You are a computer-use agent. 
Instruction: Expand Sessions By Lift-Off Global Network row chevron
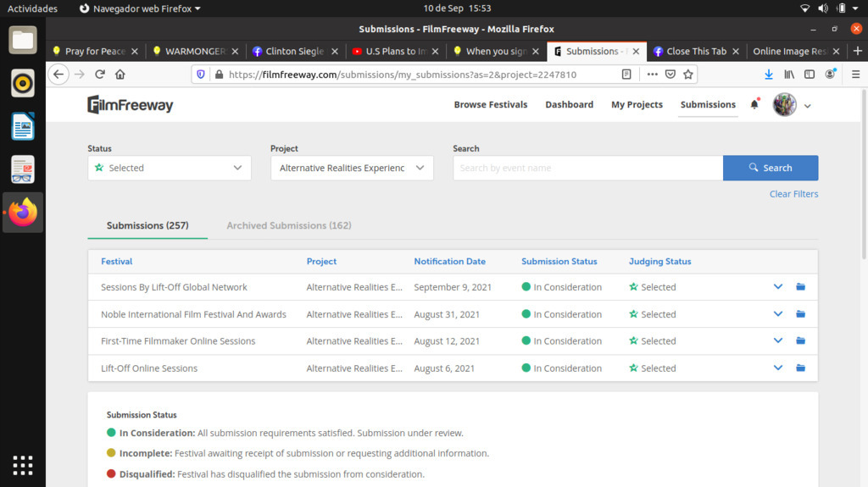778,287
